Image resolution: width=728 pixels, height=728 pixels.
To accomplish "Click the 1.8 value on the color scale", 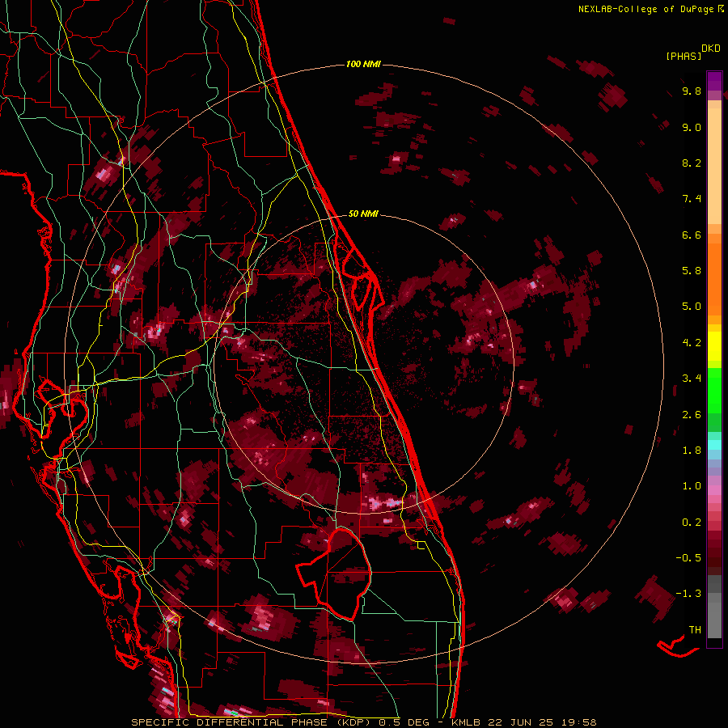I will pos(692,451).
